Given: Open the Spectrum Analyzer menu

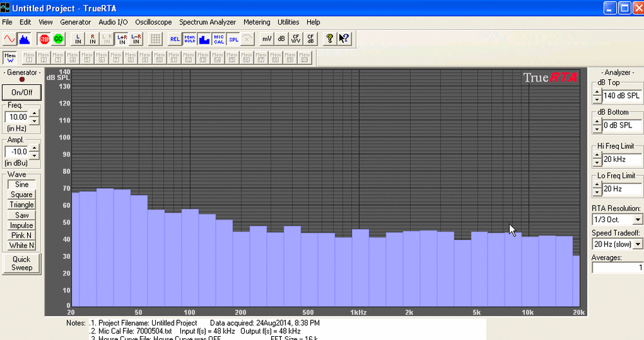Looking at the screenshot, I should coord(207,22).
